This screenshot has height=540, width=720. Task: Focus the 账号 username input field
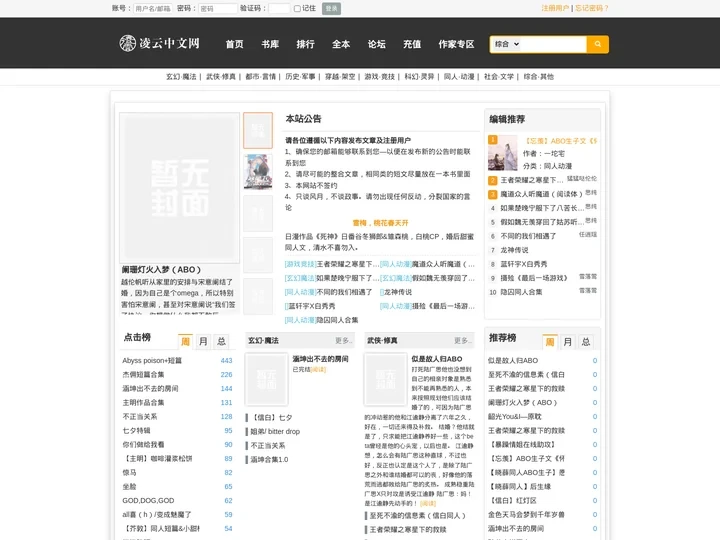pos(153,8)
